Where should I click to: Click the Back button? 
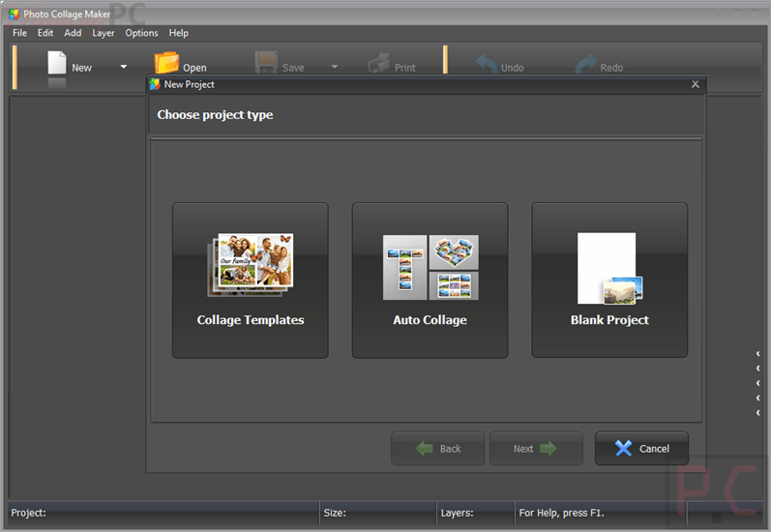point(437,449)
